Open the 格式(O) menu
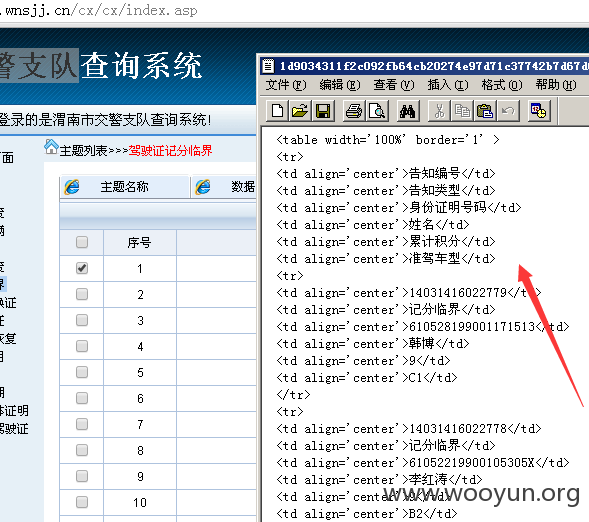 tap(502, 85)
